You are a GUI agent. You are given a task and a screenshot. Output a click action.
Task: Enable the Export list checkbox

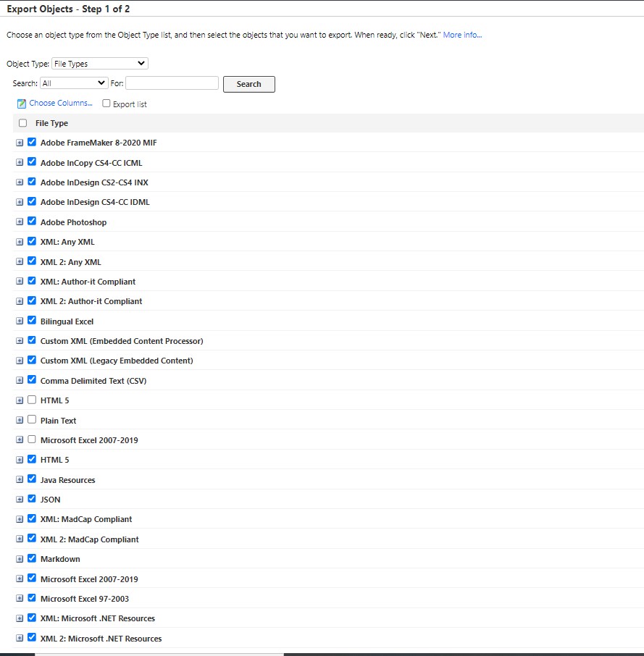click(106, 104)
